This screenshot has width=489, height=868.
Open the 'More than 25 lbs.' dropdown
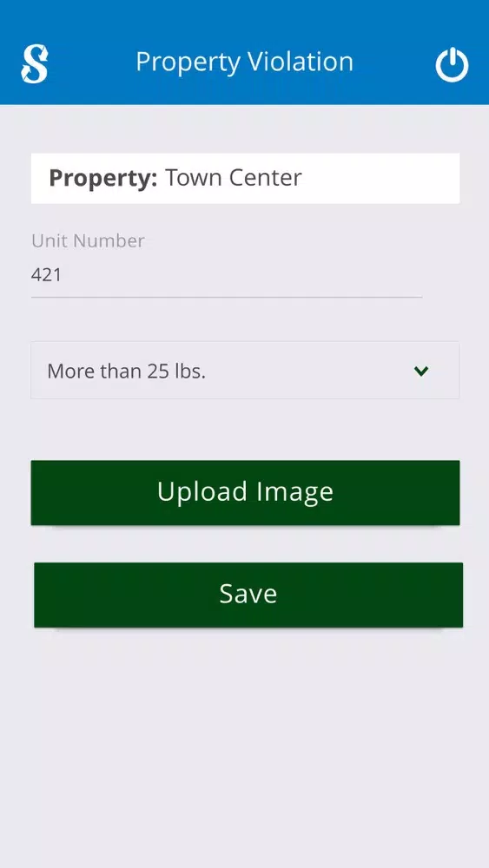coord(245,371)
